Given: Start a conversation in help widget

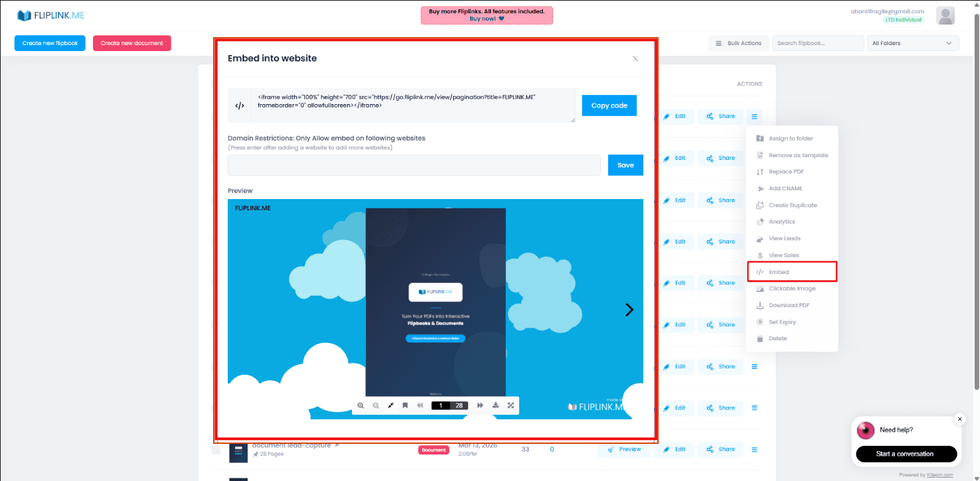Looking at the screenshot, I should 906,454.
